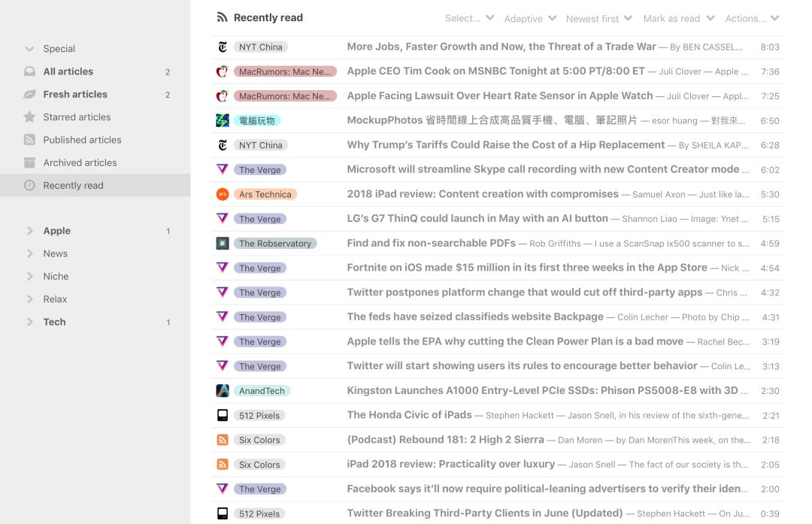Select Published articles in sidebar
Screen dimensions: 812x524
coord(95,140)
